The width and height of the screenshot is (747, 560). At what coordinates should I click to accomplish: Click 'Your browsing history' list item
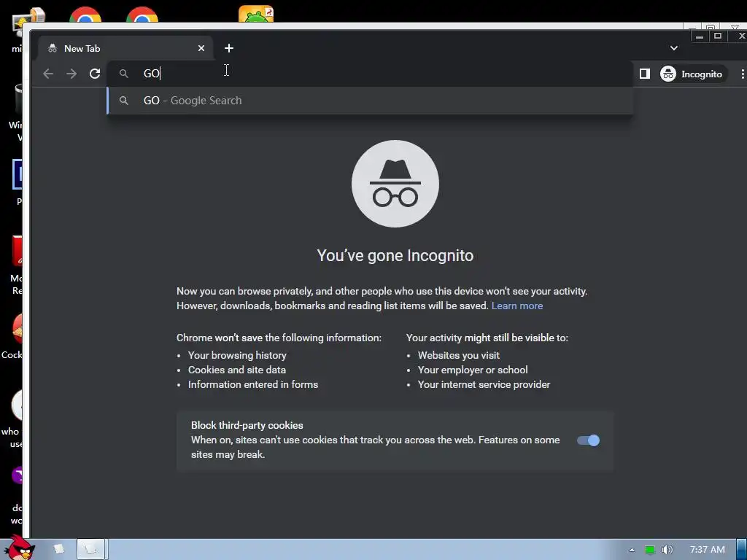(x=237, y=355)
